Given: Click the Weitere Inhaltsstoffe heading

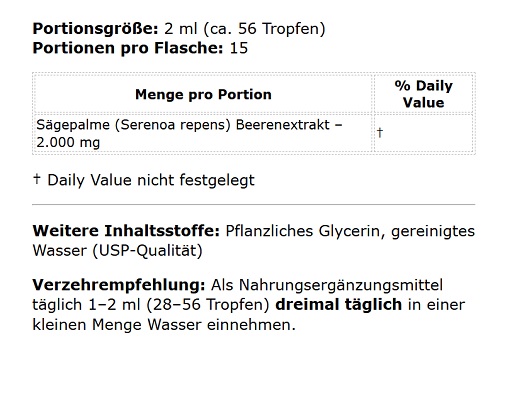Looking at the screenshot, I should 126,231.
